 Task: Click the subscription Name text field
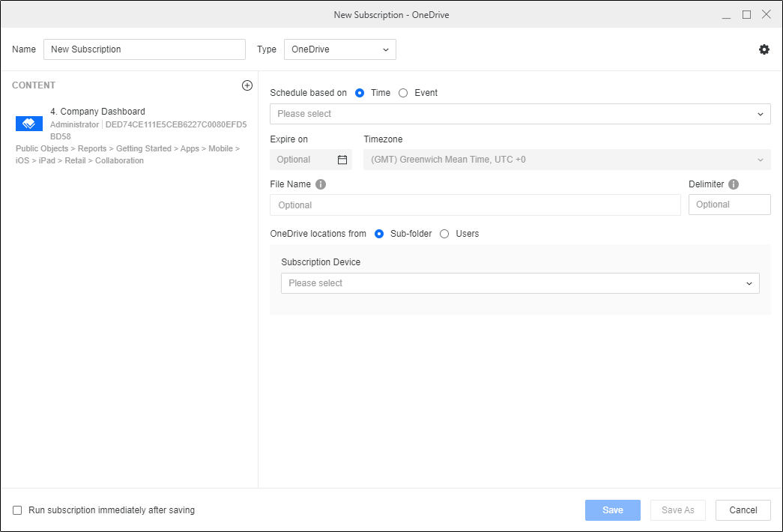[x=144, y=49]
